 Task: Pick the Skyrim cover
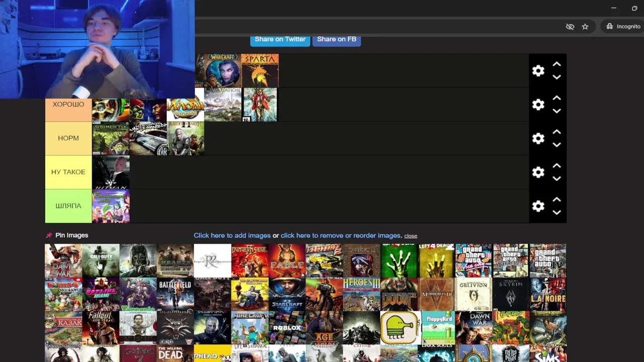point(511,294)
